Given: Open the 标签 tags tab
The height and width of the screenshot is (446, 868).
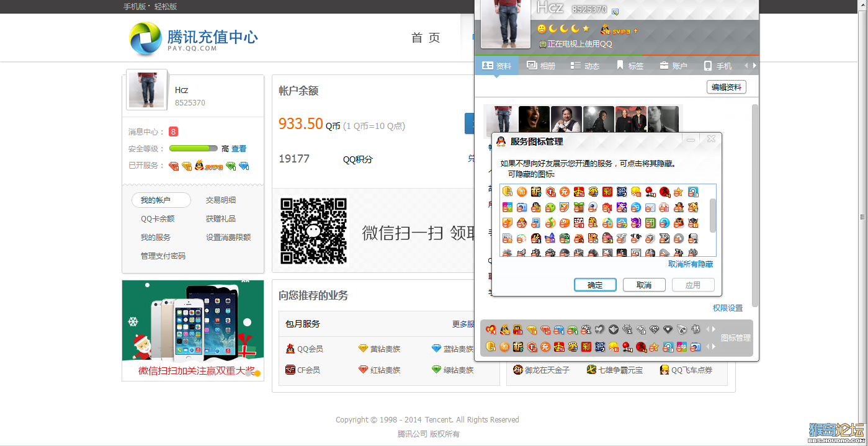Looking at the screenshot, I should pyautogui.click(x=630, y=66).
